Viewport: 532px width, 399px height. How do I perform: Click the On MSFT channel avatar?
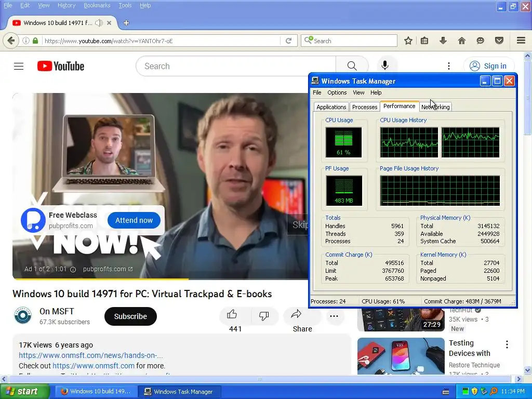(x=23, y=315)
